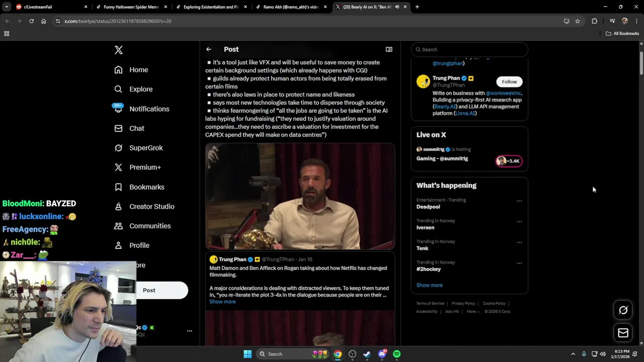Open SuperGrok in the sidebar
644x362 pixels.
pyautogui.click(x=138, y=148)
